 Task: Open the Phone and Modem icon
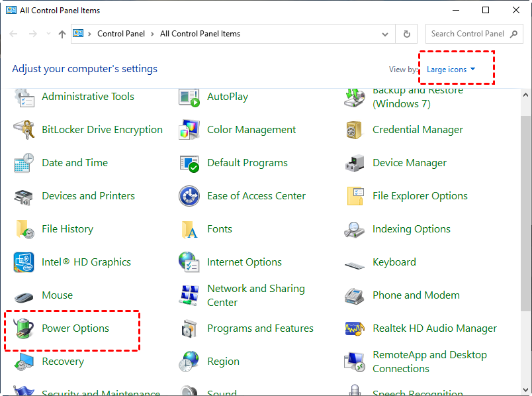355,295
